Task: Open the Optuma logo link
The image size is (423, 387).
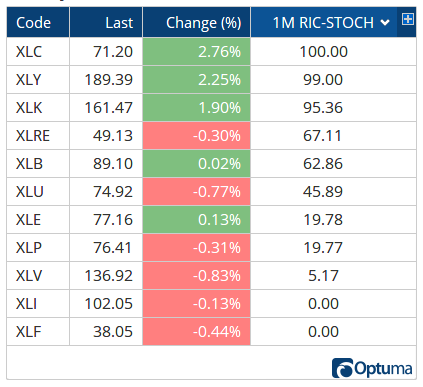Action: [372, 368]
